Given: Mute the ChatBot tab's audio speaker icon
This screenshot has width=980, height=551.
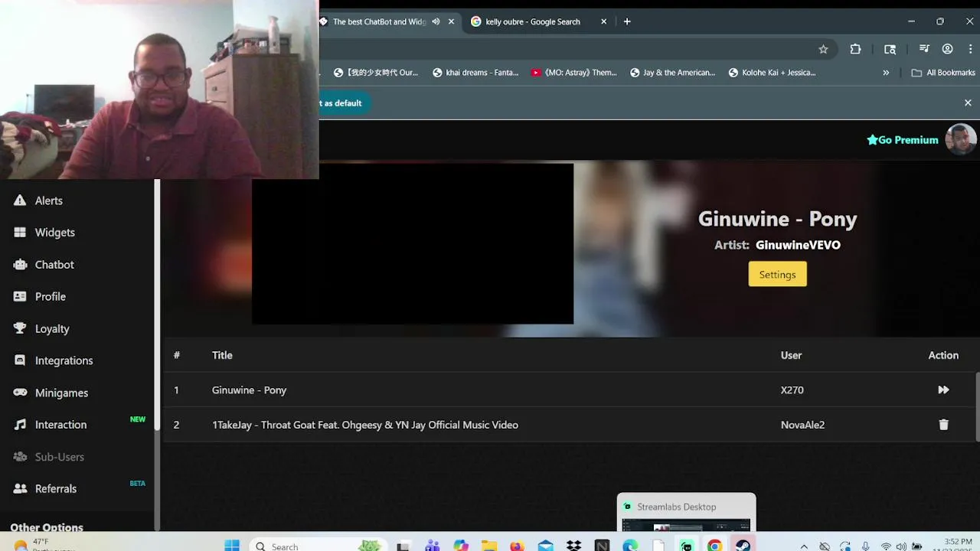Looking at the screenshot, I should [436, 21].
